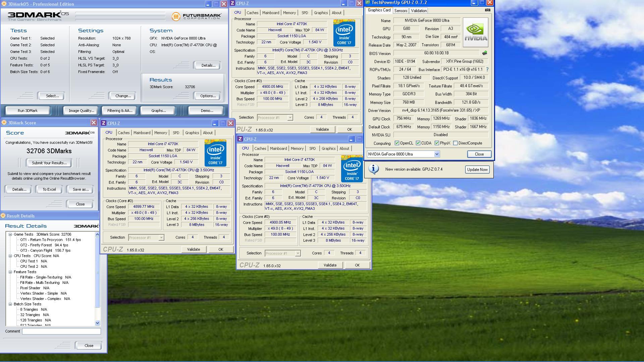Click the 3DMark Score window title icon
This screenshot has height=362, width=644.
click(x=4, y=123)
